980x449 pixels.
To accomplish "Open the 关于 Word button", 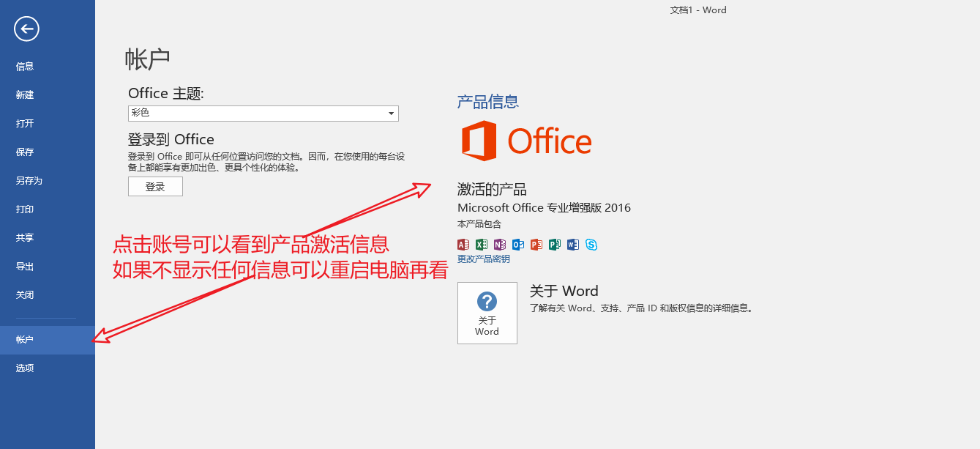I will [x=487, y=313].
